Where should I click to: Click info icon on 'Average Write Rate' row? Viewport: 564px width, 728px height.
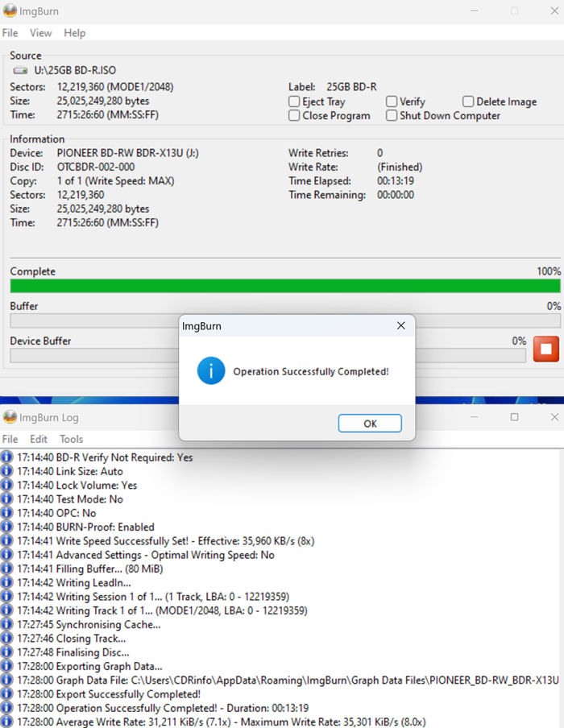click(x=6, y=722)
